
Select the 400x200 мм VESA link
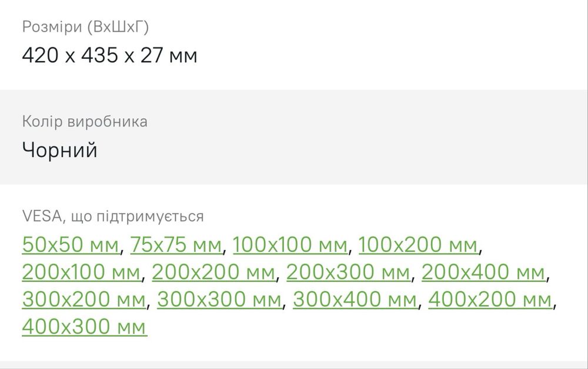(490, 300)
